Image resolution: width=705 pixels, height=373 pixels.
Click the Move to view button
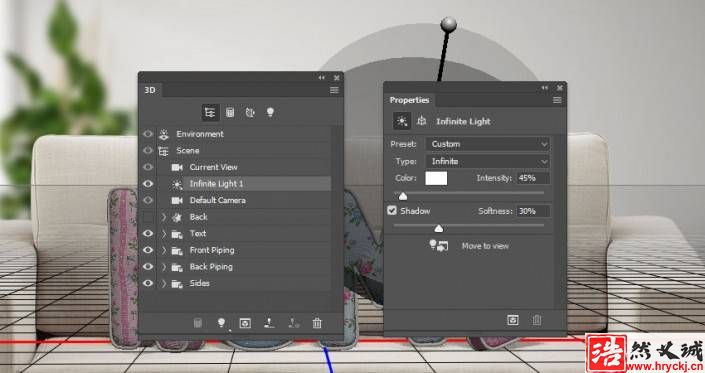pos(469,246)
